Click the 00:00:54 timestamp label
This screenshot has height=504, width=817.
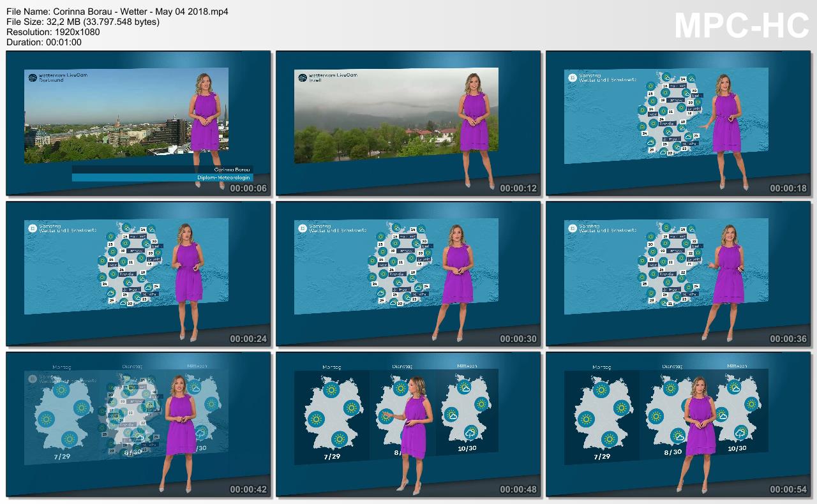(788, 489)
